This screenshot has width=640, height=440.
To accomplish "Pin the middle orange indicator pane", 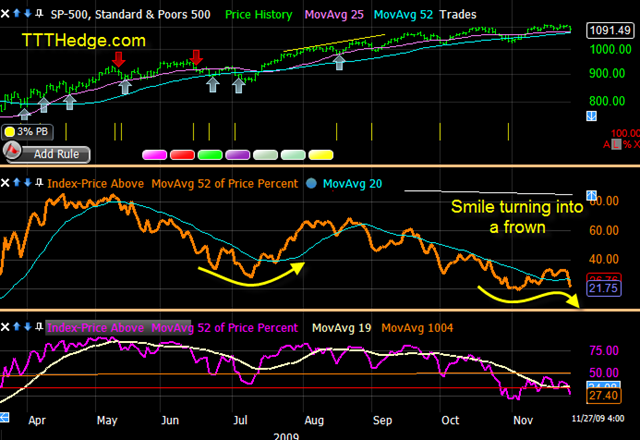I will (x=39, y=183).
